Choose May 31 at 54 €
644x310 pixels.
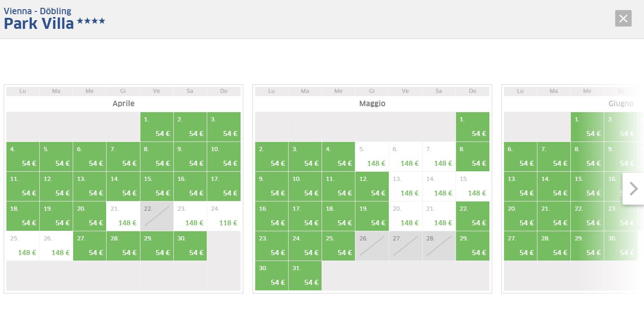(305, 276)
